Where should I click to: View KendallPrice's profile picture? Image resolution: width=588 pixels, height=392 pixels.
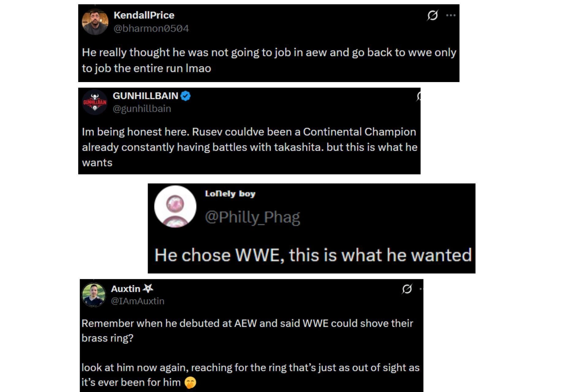tap(95, 22)
